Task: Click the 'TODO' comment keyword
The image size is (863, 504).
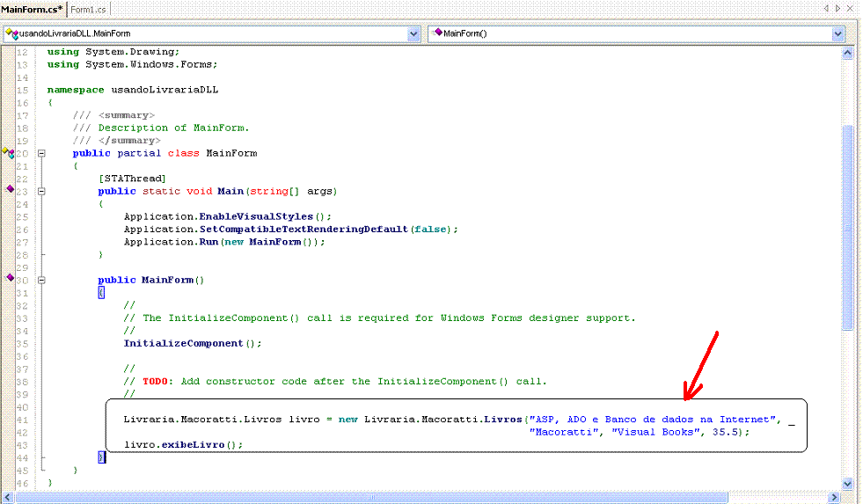Action: tap(155, 382)
